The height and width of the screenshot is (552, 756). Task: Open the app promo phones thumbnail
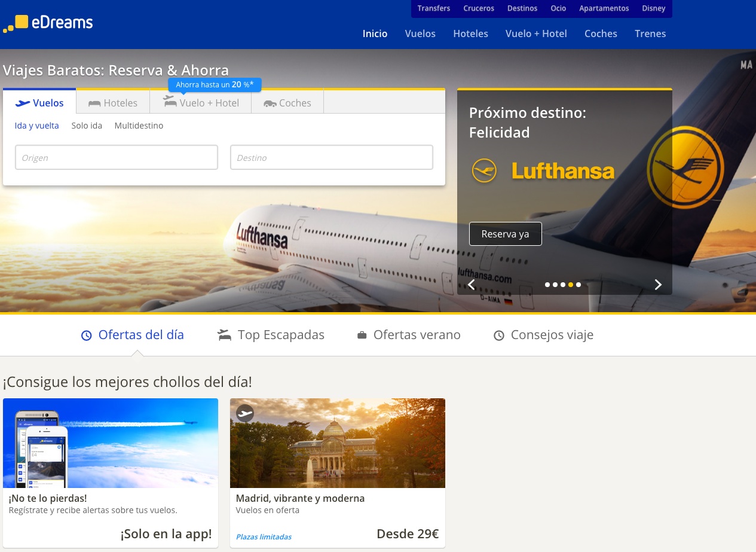pos(111,443)
